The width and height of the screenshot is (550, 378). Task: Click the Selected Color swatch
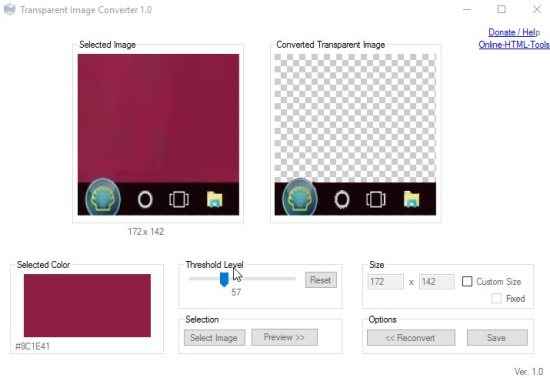click(87, 305)
